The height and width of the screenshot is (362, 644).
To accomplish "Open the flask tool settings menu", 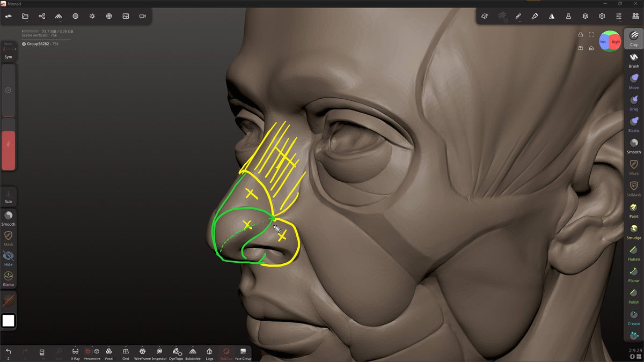I will [x=568, y=16].
